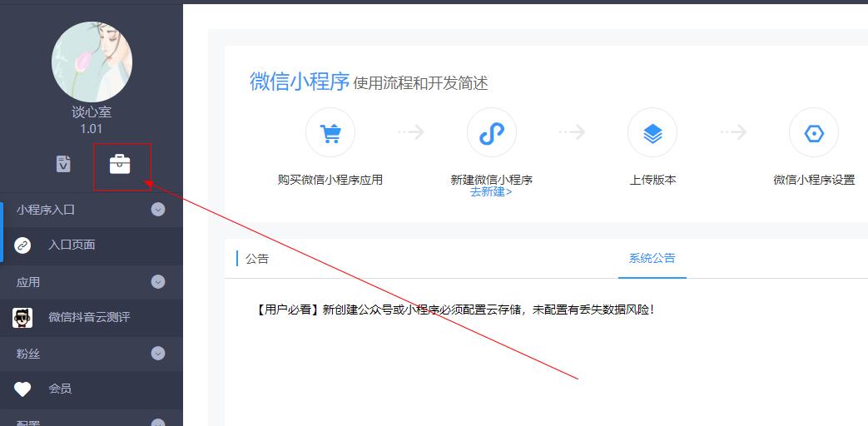Click the 谈心室 account name
Viewport: 868px width, 426px height.
pos(92,112)
